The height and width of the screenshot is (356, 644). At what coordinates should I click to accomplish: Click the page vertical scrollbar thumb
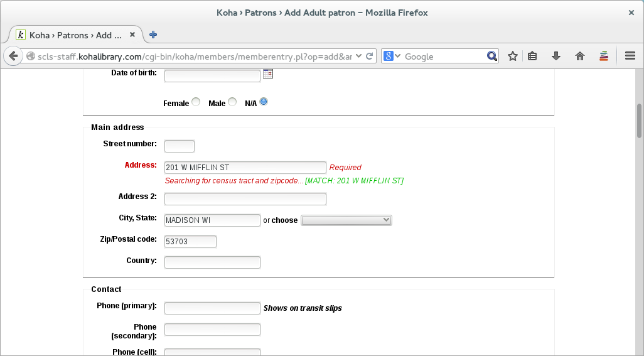tap(639, 122)
